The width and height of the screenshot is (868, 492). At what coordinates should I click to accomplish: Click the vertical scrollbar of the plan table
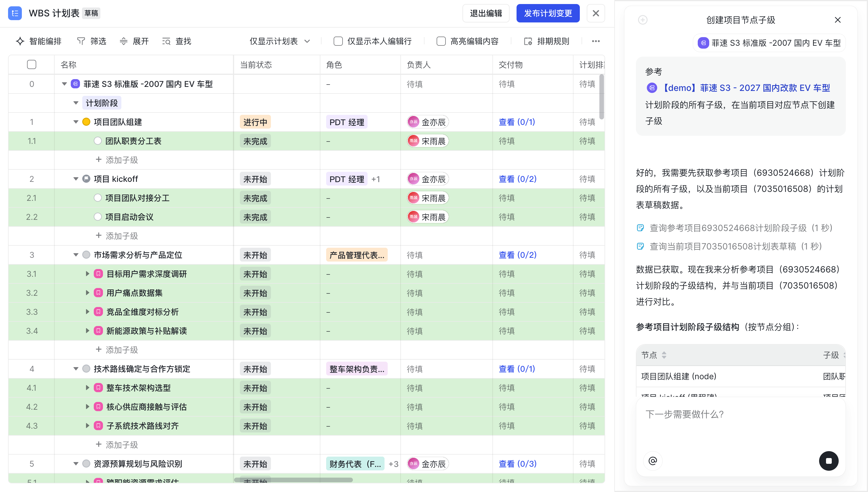(x=601, y=97)
